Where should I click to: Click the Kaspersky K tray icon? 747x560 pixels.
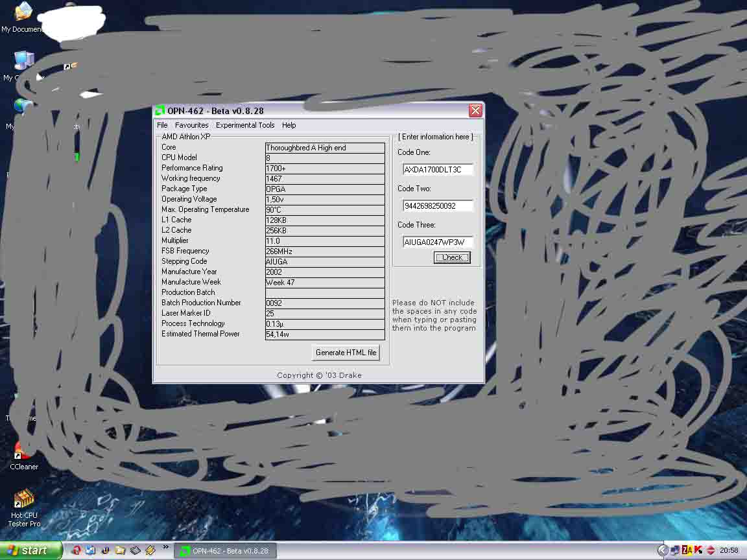pos(698,550)
